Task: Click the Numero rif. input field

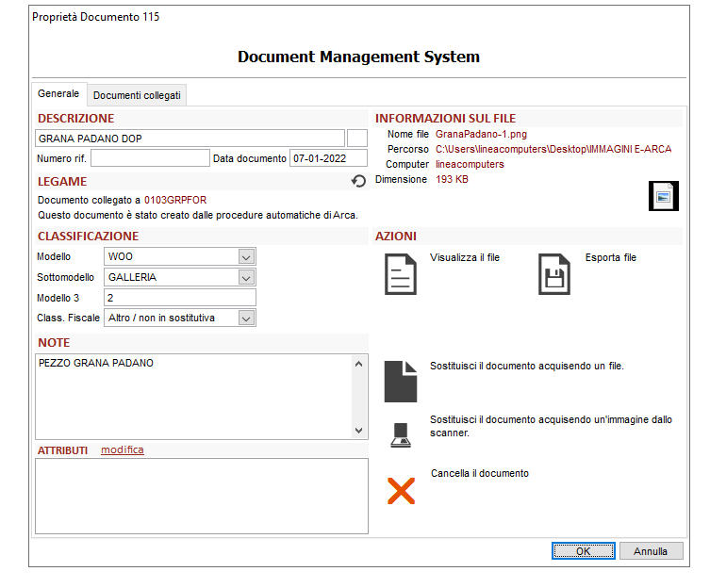Action: pyautogui.click(x=150, y=158)
